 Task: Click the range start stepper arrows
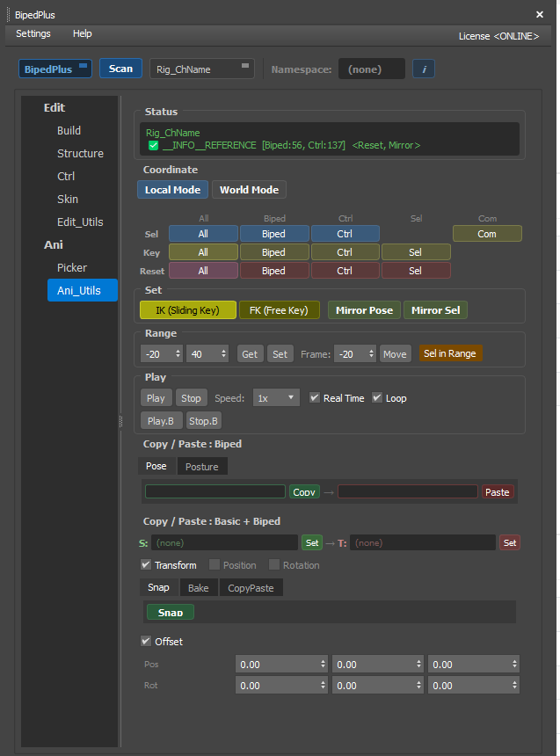pyautogui.click(x=178, y=353)
